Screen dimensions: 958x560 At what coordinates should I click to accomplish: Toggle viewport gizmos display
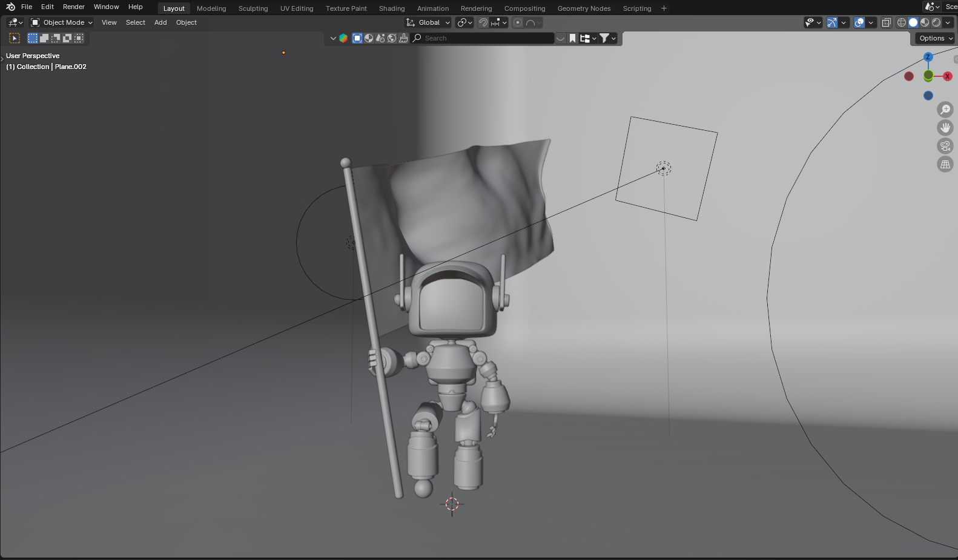(832, 22)
